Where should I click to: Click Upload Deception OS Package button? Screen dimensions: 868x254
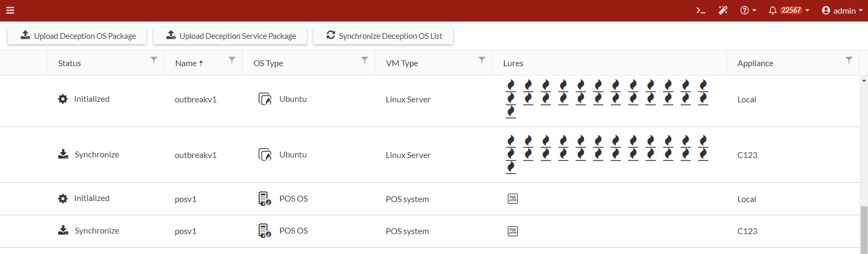(x=78, y=36)
